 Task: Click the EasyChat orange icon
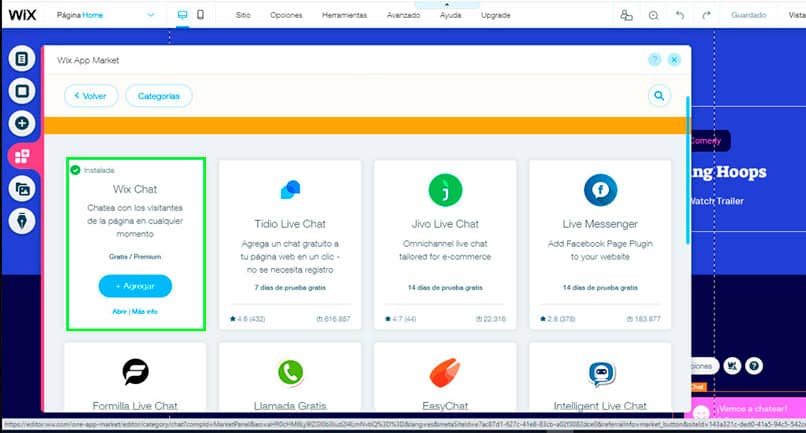click(x=445, y=372)
